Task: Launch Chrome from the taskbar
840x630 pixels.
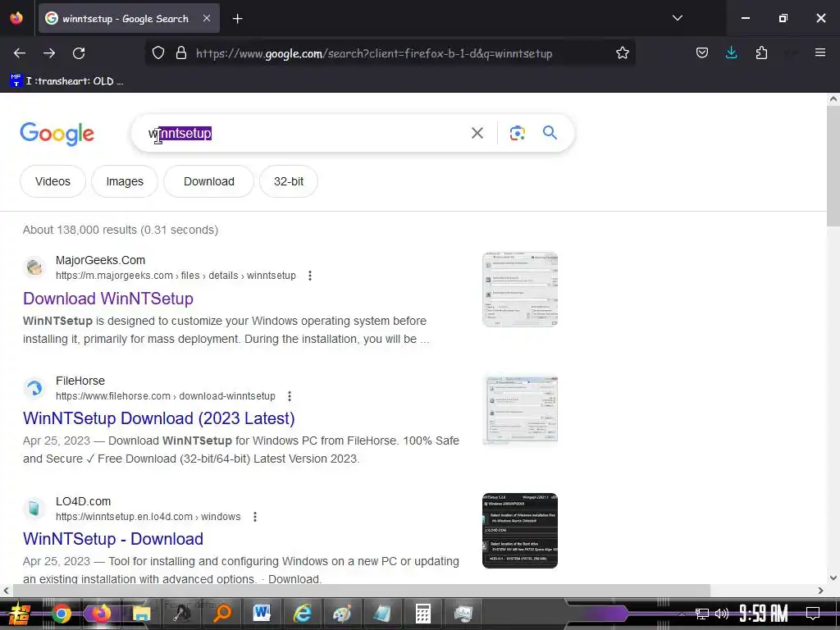Action: pyautogui.click(x=62, y=614)
